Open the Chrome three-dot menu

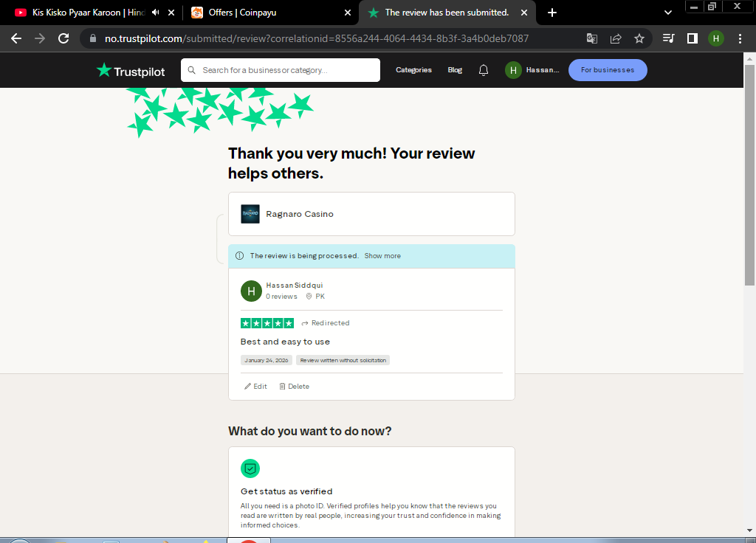(740, 38)
